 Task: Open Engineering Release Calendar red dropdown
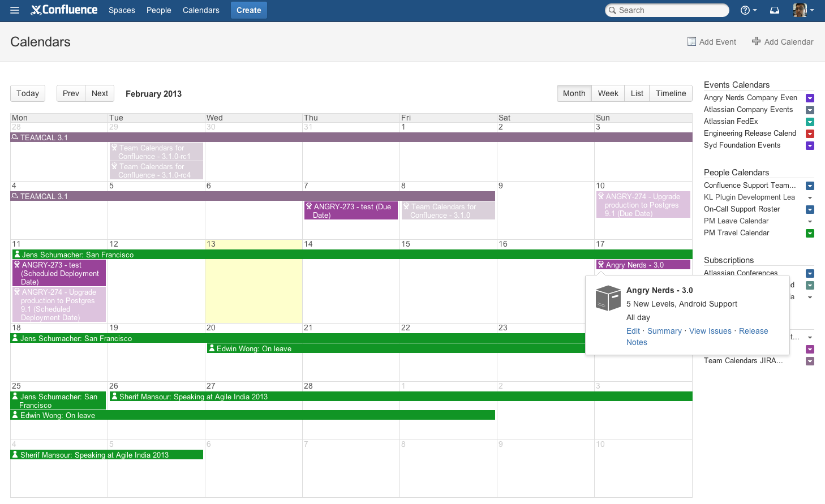tap(810, 133)
